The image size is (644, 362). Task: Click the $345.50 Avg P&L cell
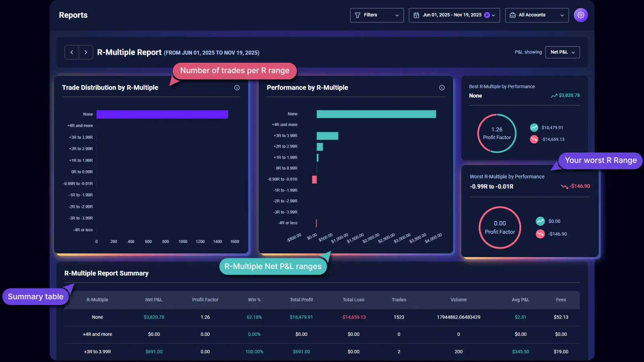[x=520, y=352]
